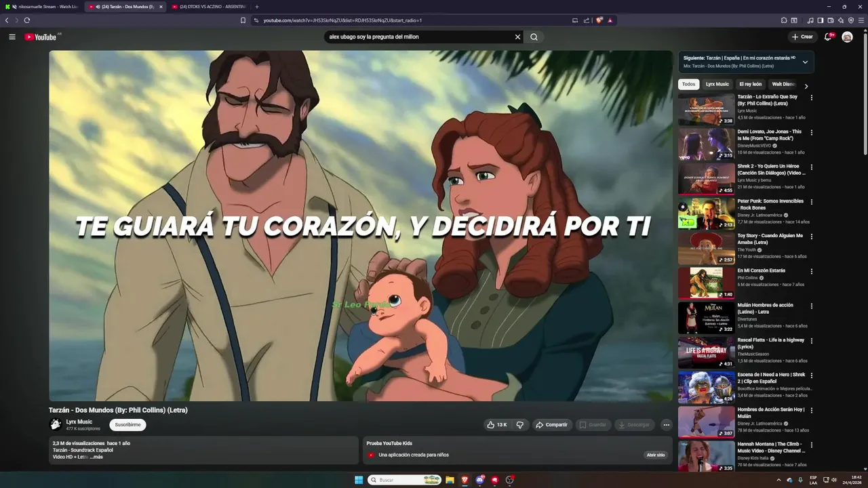Like the video with thumbs up
This screenshot has height=488, width=868.
coord(496,425)
